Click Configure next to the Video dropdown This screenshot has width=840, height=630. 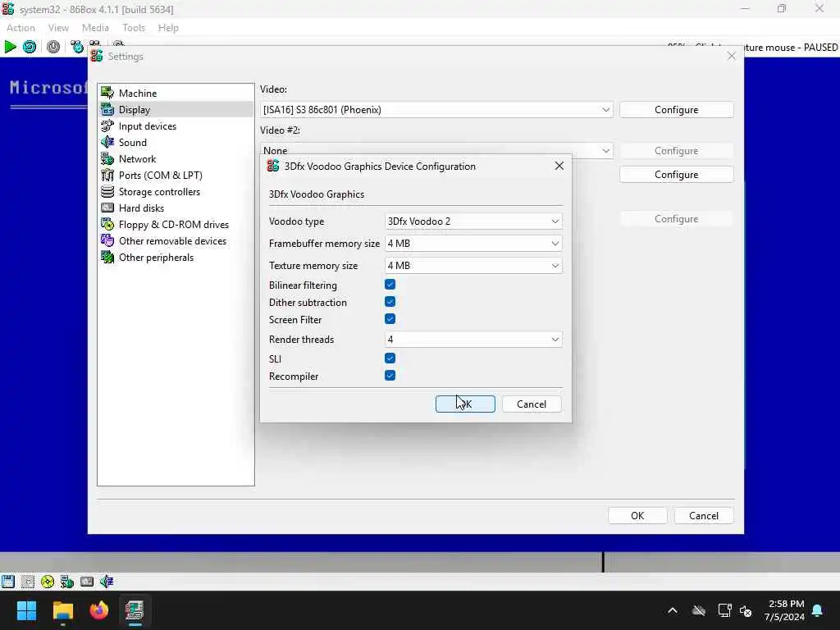click(x=676, y=109)
